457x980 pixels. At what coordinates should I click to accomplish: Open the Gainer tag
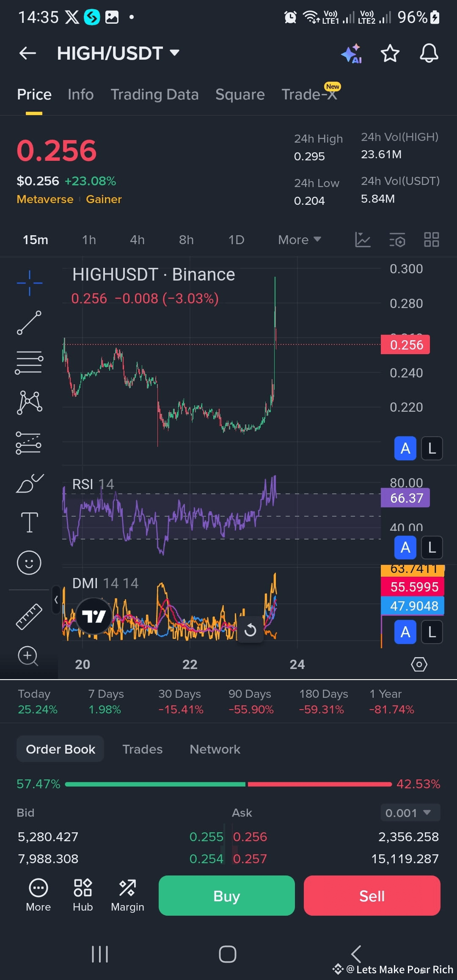[x=104, y=199]
